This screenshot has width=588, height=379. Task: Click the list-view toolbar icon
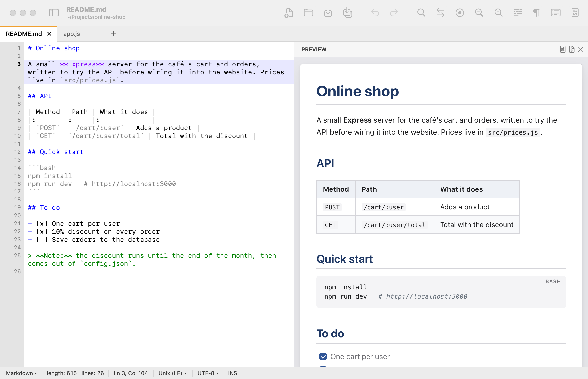[556, 13]
